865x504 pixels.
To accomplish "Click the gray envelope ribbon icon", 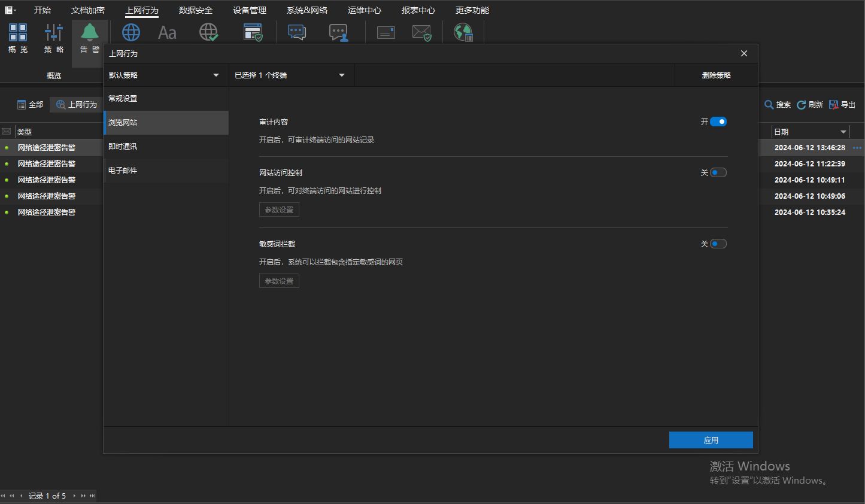I will (x=386, y=33).
